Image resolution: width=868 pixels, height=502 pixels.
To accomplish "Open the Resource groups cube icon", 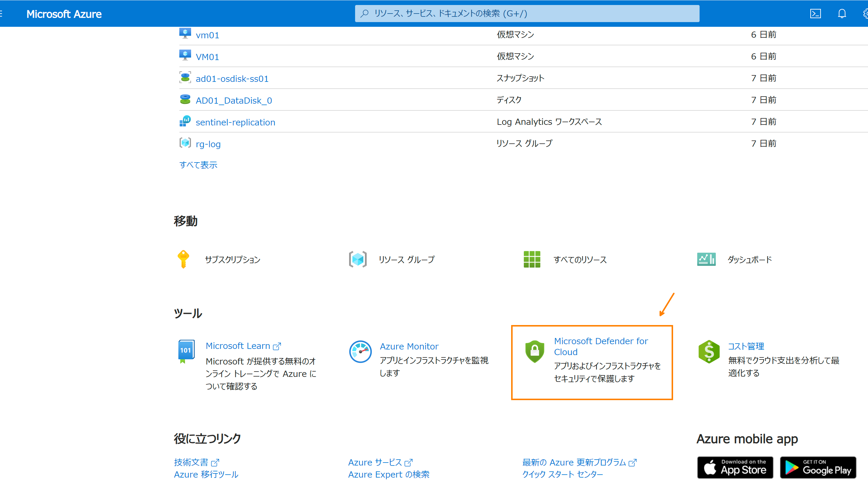I will (357, 259).
